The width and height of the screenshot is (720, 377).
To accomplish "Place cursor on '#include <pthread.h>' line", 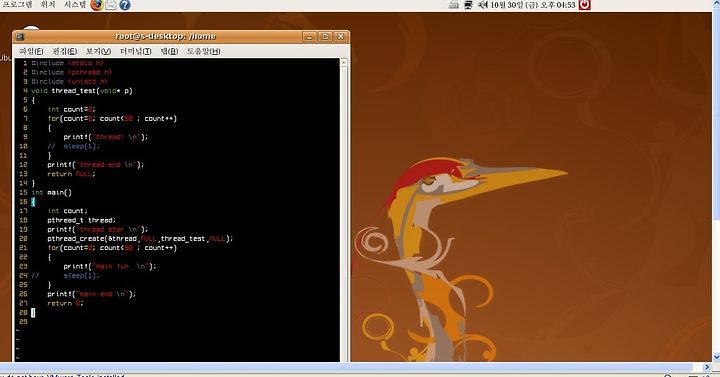I will pyautogui.click(x=72, y=72).
